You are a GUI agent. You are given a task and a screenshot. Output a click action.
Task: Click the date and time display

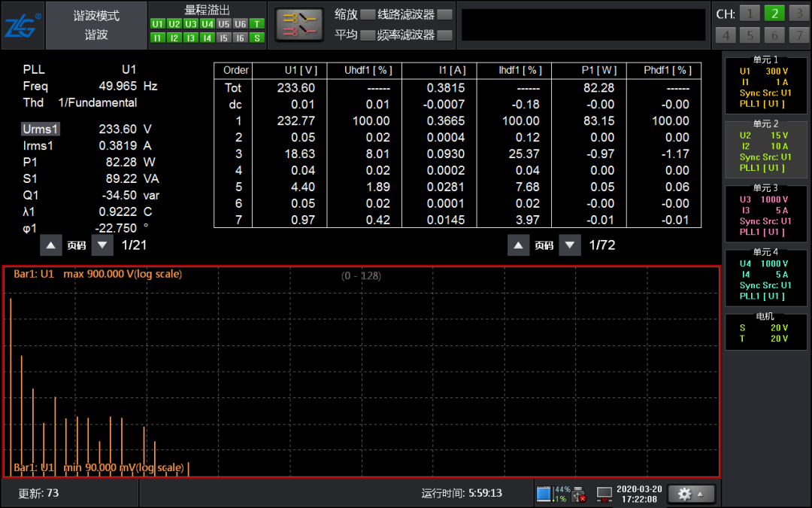click(x=639, y=494)
